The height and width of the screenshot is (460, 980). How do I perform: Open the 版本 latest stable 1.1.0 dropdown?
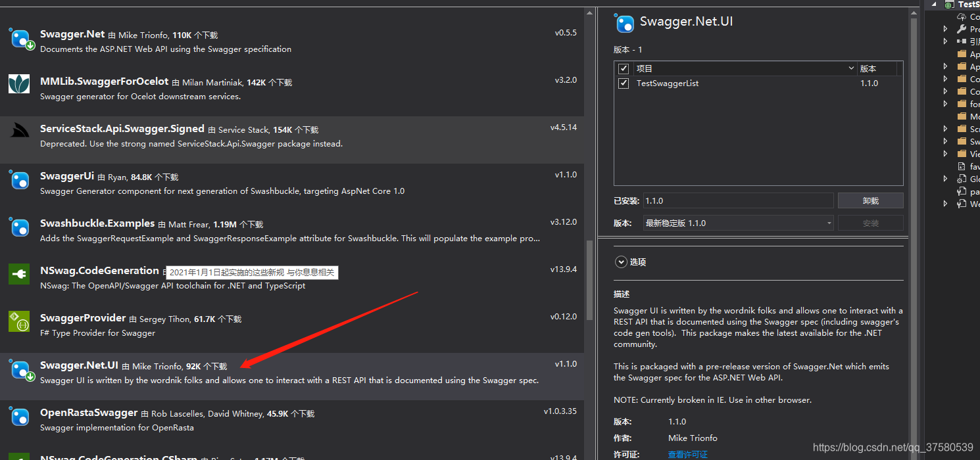tap(738, 223)
